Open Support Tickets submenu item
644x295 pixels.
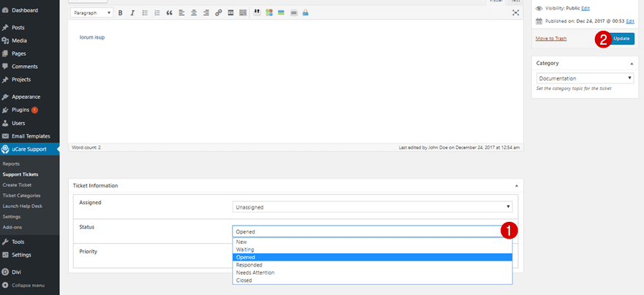click(x=20, y=174)
